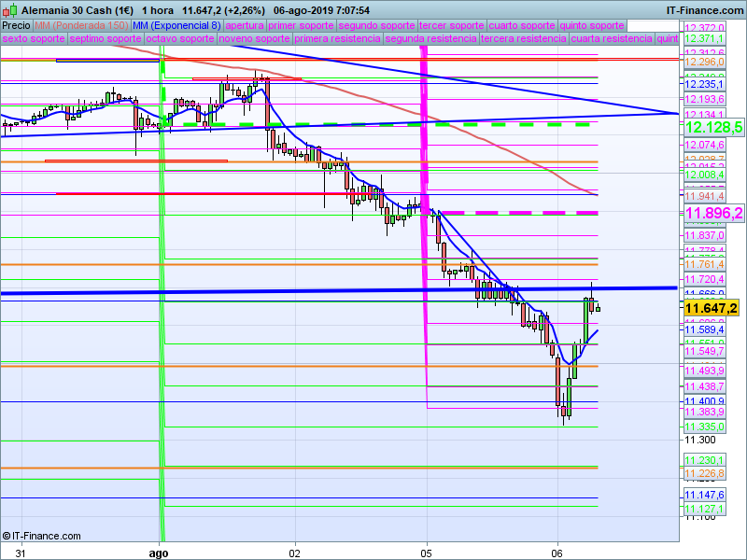Click the 12.235,1 blue axis label
This screenshot has height=560, width=747.
pos(705,84)
